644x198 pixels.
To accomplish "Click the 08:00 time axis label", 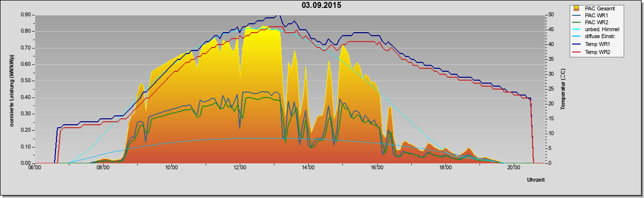I will pos(103,168).
